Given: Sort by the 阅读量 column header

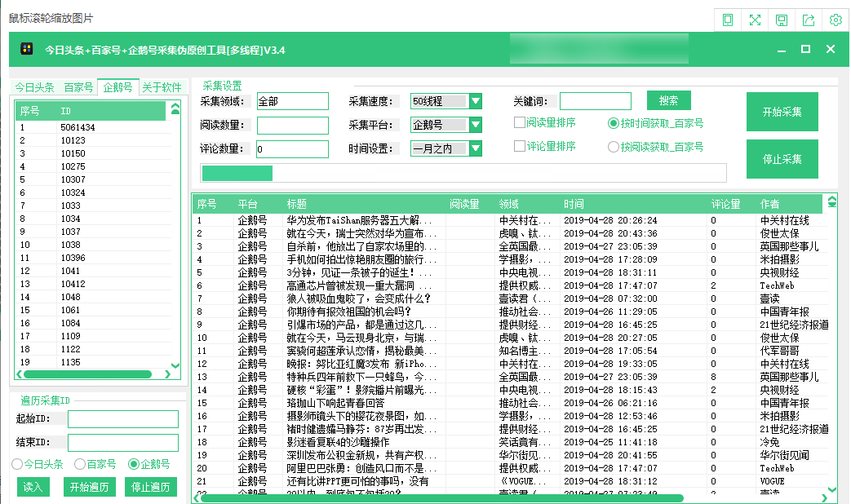Looking at the screenshot, I should (x=464, y=204).
